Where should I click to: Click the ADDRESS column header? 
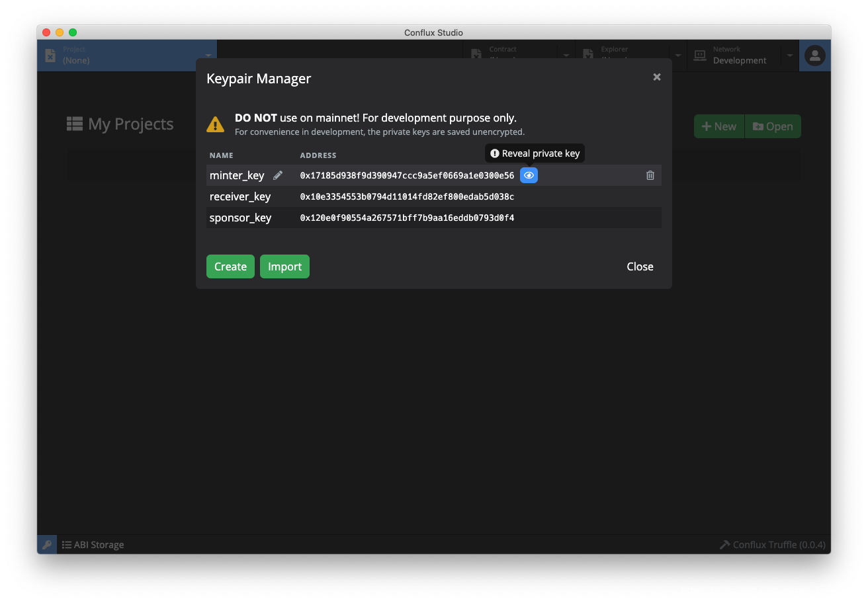pos(318,155)
